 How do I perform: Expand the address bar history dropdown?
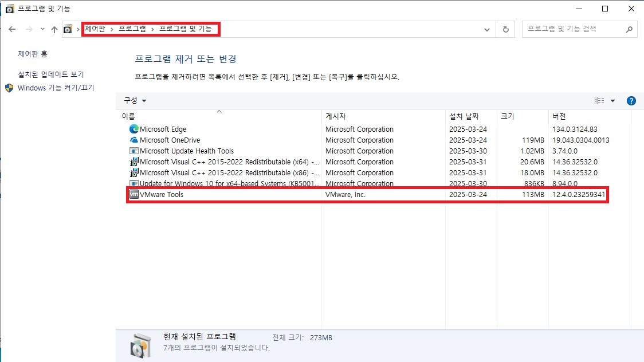tap(486, 30)
